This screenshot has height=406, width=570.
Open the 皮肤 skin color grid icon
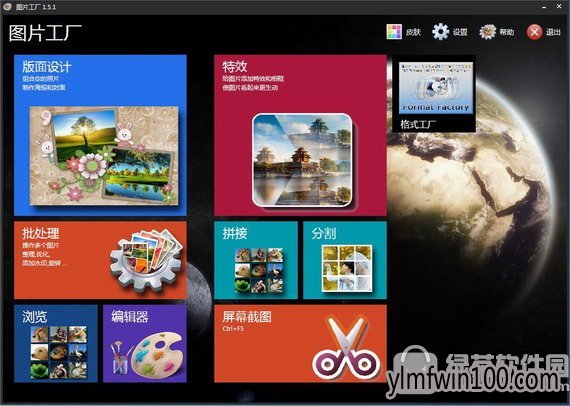pyautogui.click(x=394, y=32)
